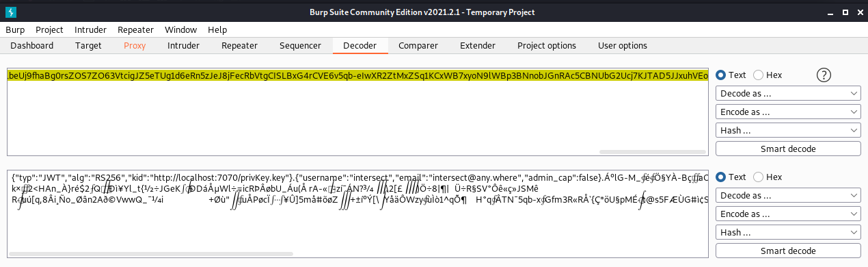Image resolution: width=868 pixels, height=267 pixels.
Task: Click Smart decode button for bottom pane
Action: [x=788, y=251]
